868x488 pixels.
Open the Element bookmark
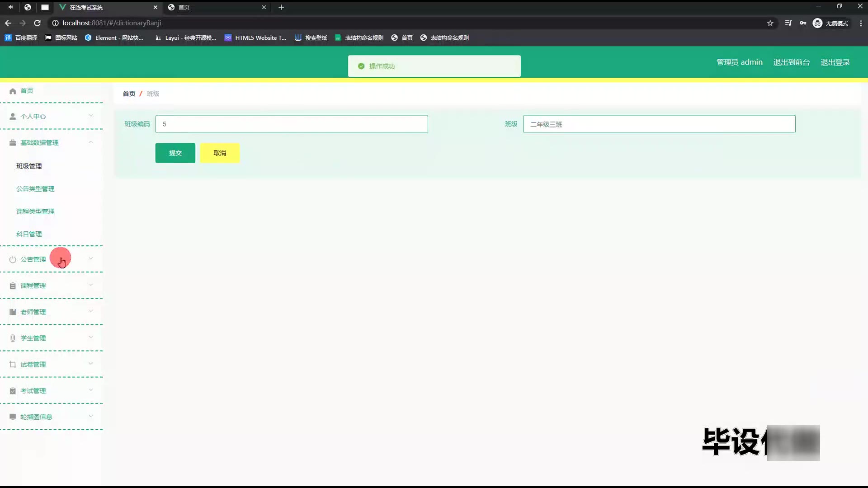pos(114,38)
